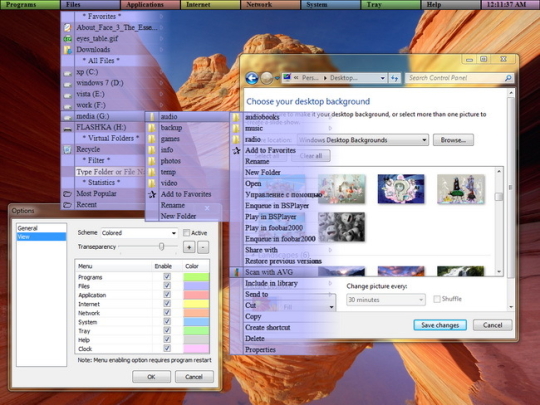The height and width of the screenshot is (405, 540).
Task: Open the Files menu in top bar
Action: pos(90,4)
